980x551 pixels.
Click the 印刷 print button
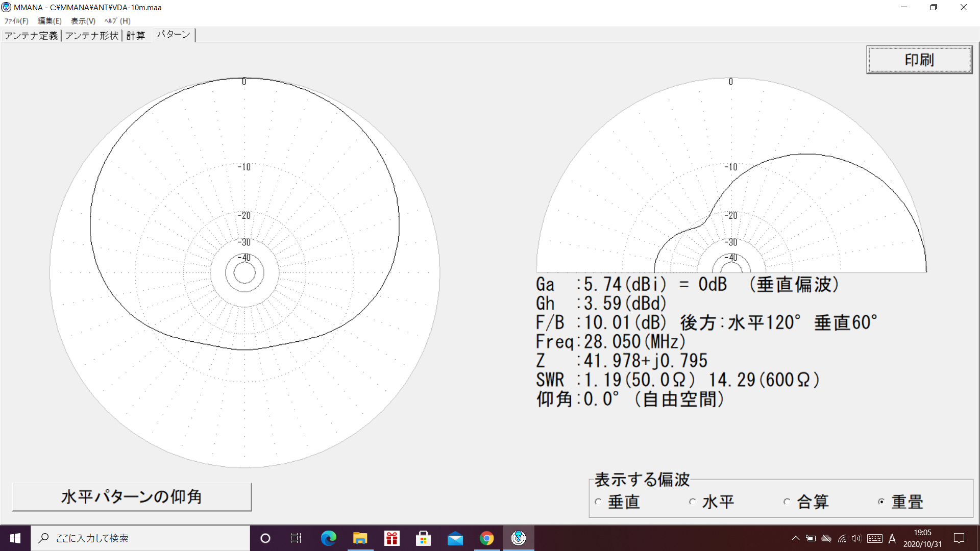918,59
